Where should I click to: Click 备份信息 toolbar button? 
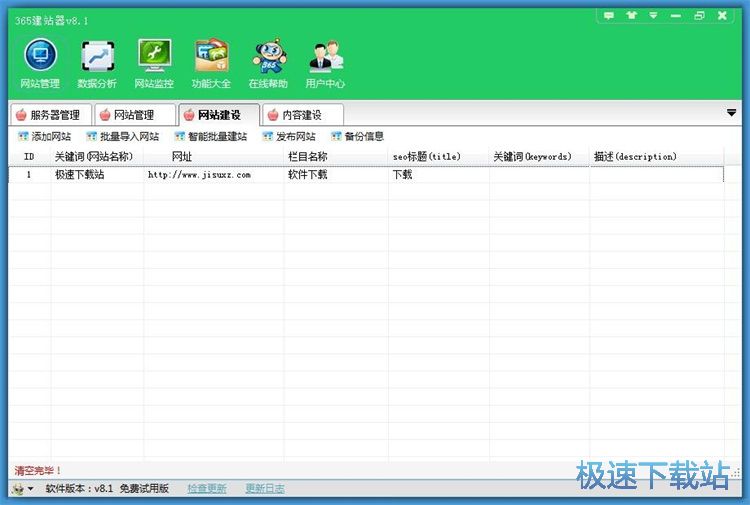click(x=358, y=137)
